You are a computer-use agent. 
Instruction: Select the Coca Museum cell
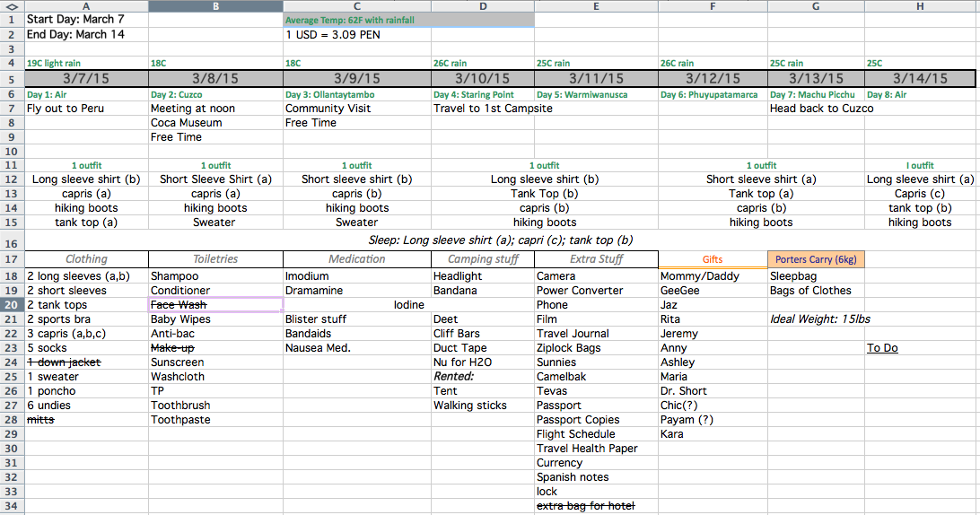[187, 123]
